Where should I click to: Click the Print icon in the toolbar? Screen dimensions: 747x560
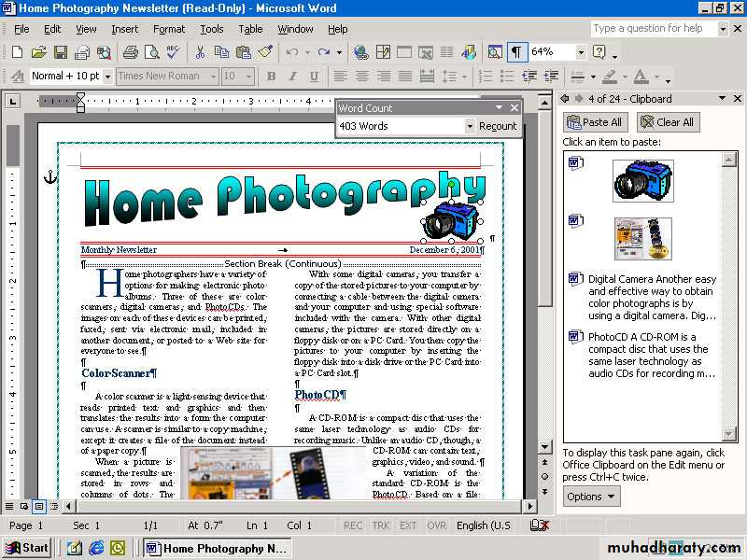[130, 52]
